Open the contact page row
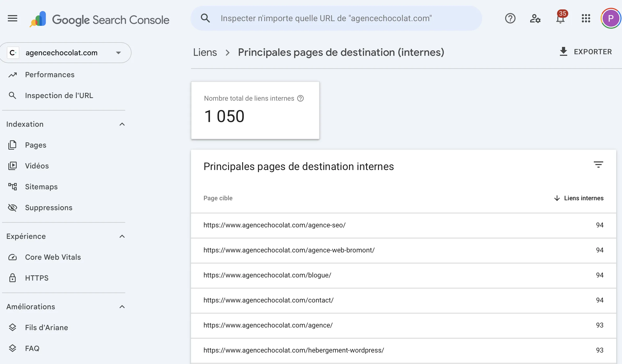This screenshot has width=622, height=364. (403, 300)
